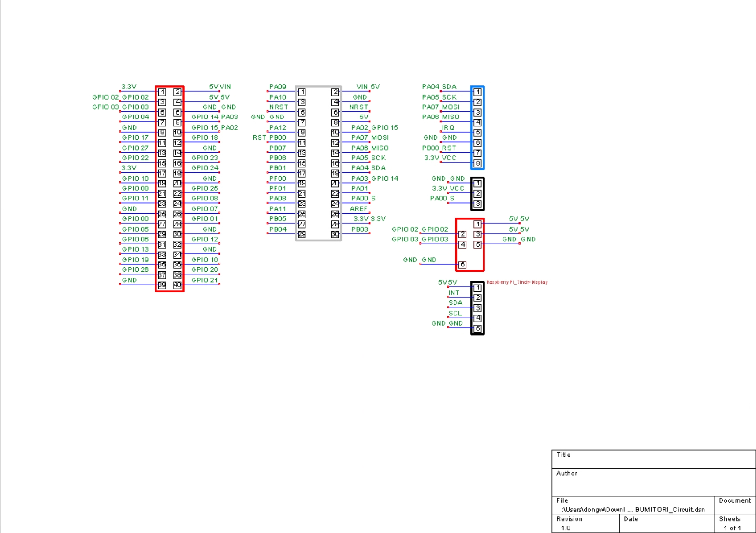This screenshot has height=533, width=756.
Task: Select pin 29 of the gray module
Action: click(x=302, y=234)
